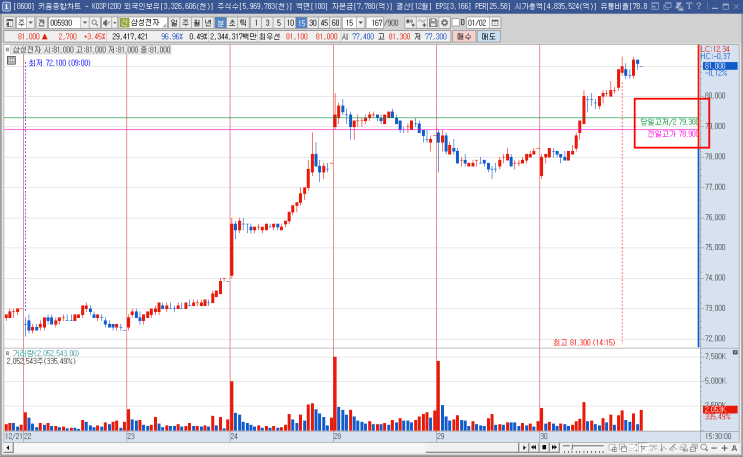Click the overlapping windows icon at the bottom
The width and height of the screenshot is (743, 457).
coord(624,448)
